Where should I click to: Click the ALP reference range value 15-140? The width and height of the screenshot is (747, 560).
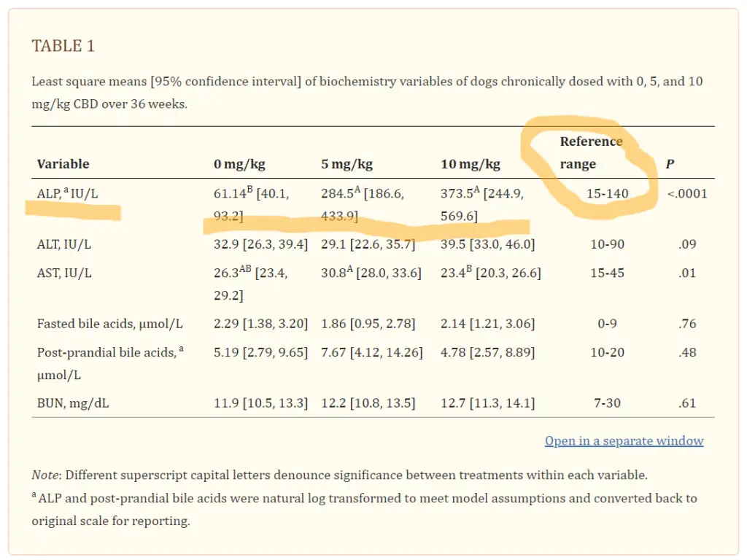pyautogui.click(x=608, y=194)
